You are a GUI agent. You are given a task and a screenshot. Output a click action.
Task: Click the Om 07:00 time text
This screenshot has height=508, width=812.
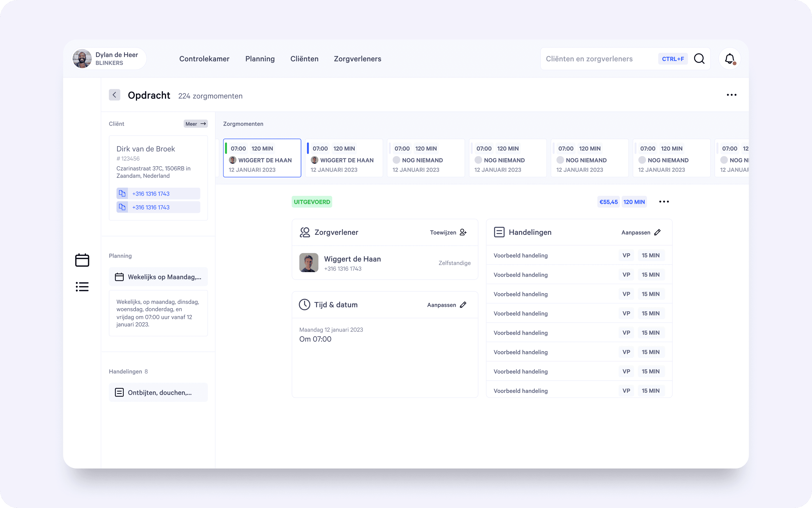pos(315,339)
